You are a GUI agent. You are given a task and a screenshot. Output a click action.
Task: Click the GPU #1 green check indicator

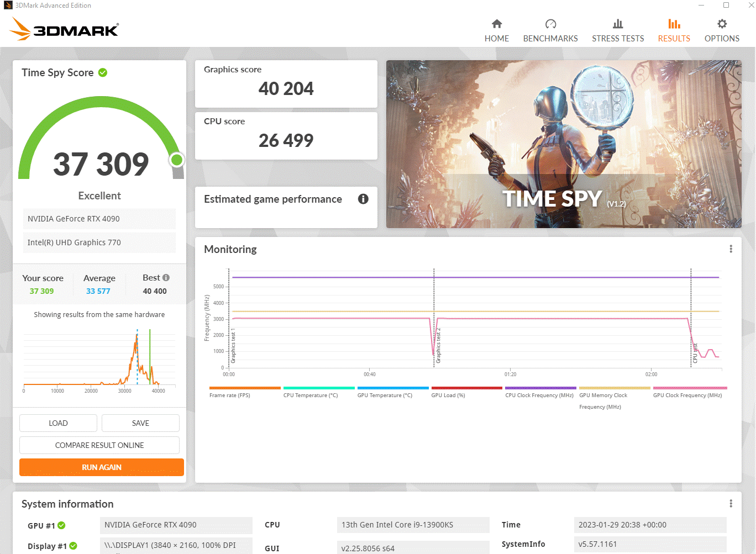pos(62,525)
